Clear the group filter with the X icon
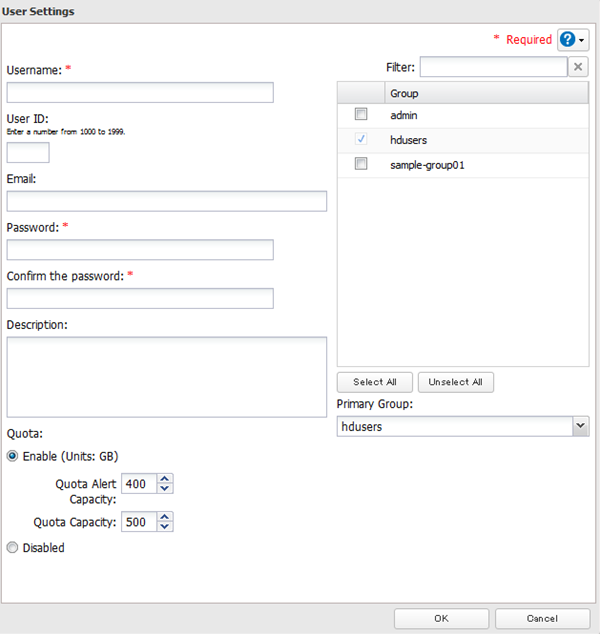The height and width of the screenshot is (634, 600). [578, 67]
